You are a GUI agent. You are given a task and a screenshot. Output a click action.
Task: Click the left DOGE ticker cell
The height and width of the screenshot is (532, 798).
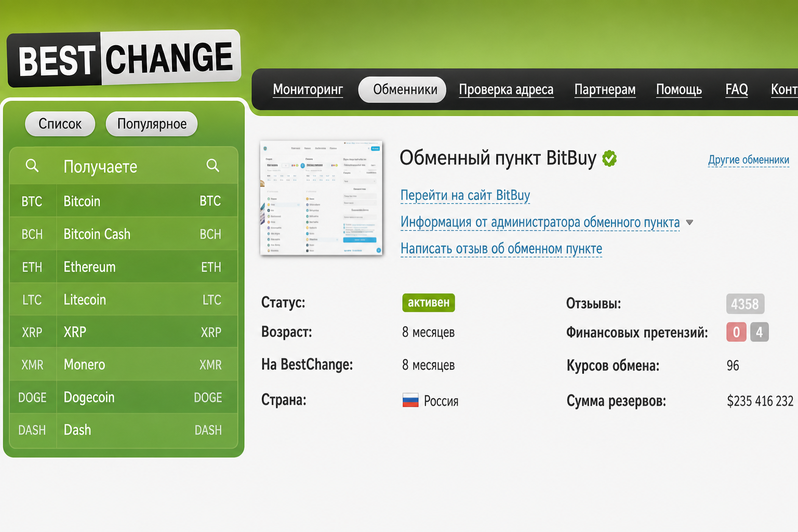(32, 397)
